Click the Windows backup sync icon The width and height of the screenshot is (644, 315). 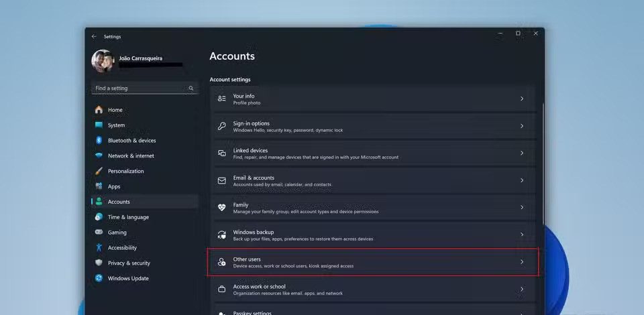pos(222,235)
